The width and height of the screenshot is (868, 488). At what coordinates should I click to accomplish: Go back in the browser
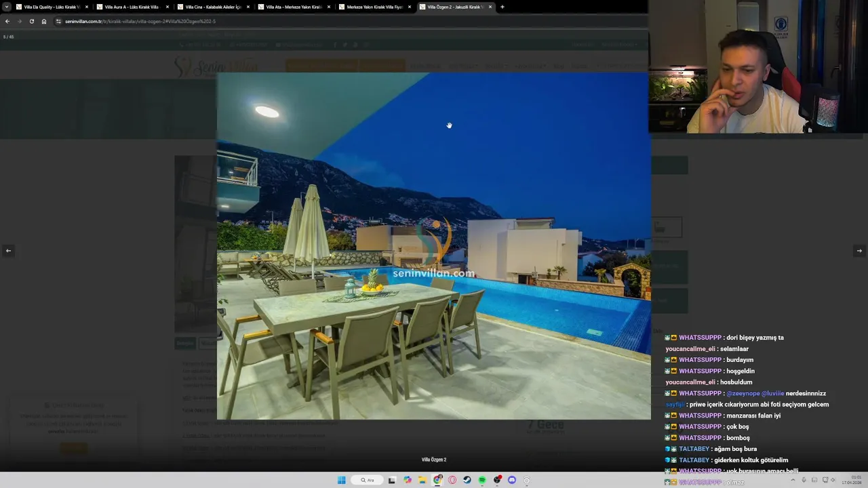7,21
